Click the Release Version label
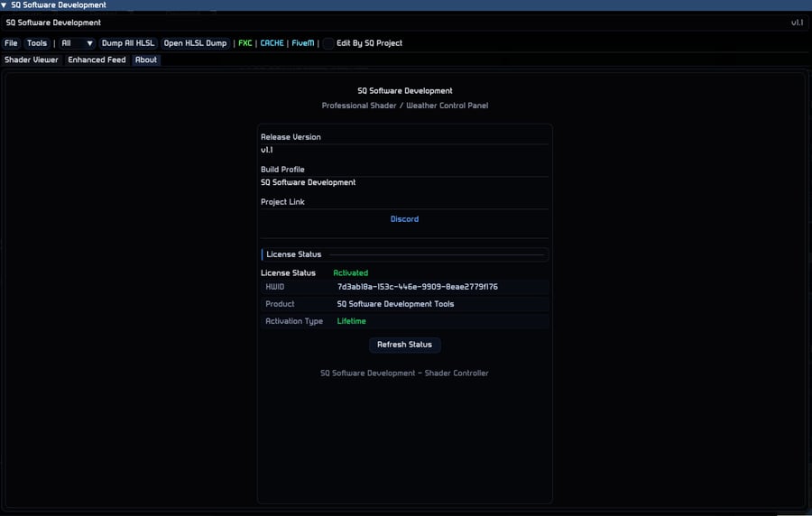Screen dimensions: 812x516 [x=291, y=137]
